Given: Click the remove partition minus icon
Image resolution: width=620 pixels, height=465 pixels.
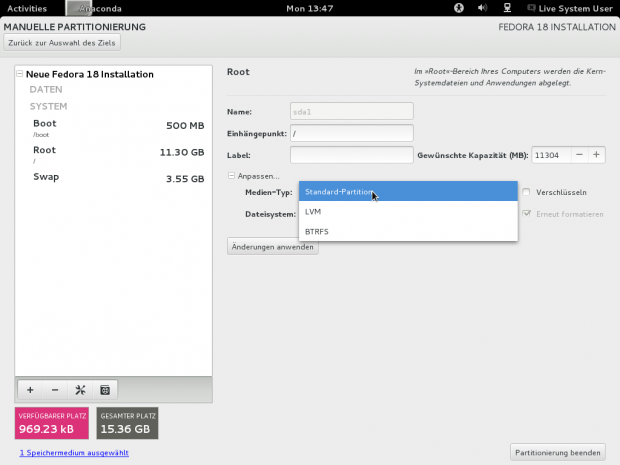Looking at the screenshot, I should pos(55,389).
